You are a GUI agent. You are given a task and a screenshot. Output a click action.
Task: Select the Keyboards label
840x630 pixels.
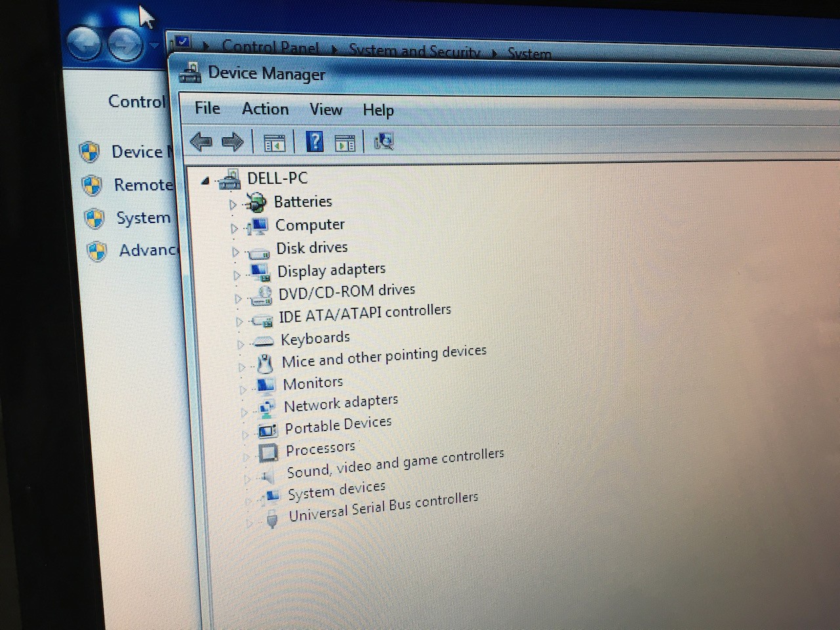pos(315,338)
